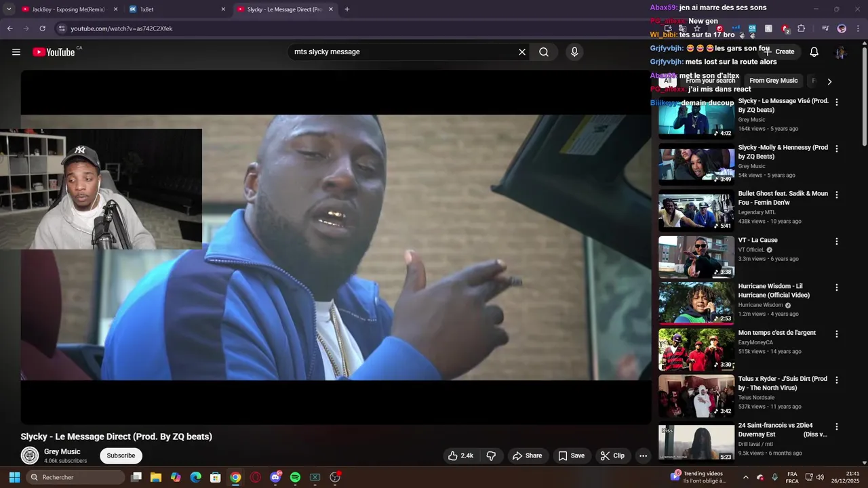Open the YouTube hamburger guide menu
The height and width of the screenshot is (488, 868).
point(16,52)
